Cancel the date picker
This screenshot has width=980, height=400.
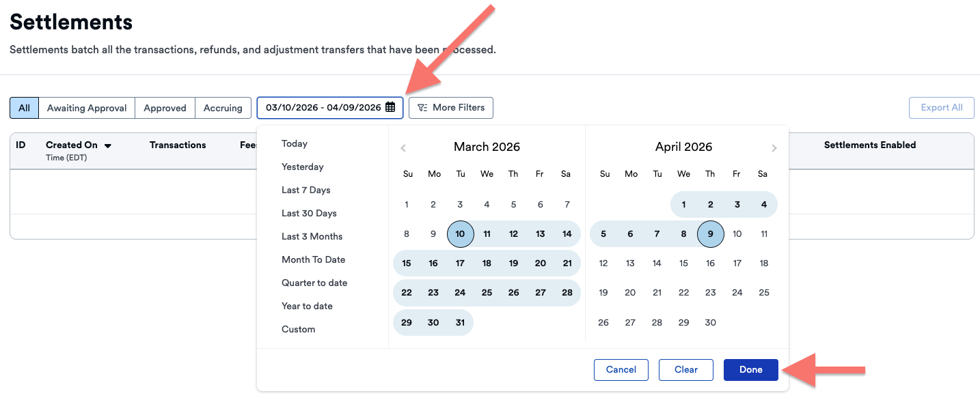pos(621,369)
